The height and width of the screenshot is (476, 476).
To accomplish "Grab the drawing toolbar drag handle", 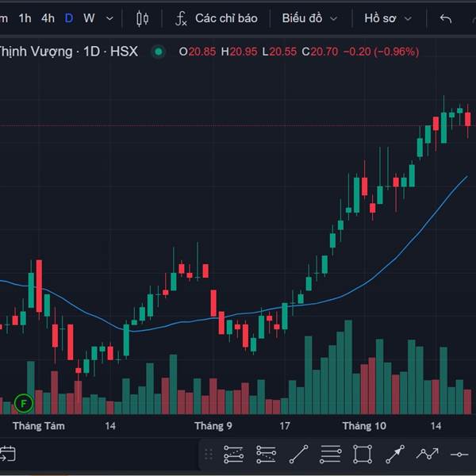I will click(x=209, y=455).
